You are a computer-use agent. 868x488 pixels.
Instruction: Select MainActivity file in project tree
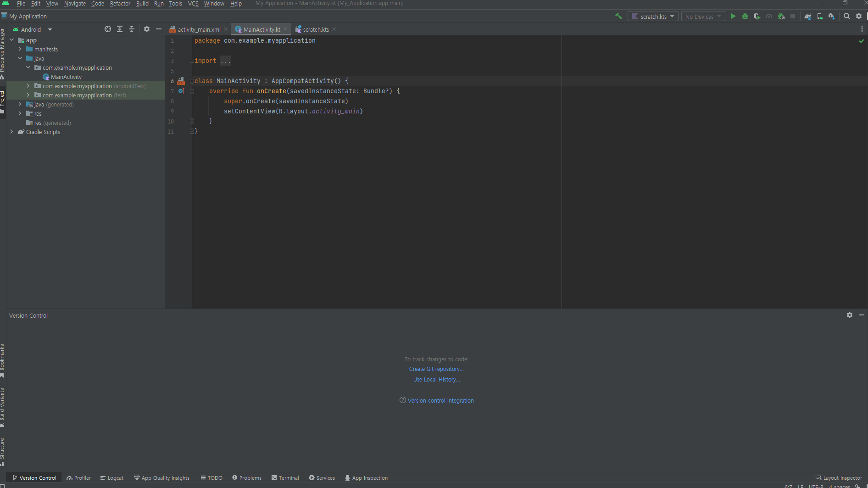coord(66,77)
